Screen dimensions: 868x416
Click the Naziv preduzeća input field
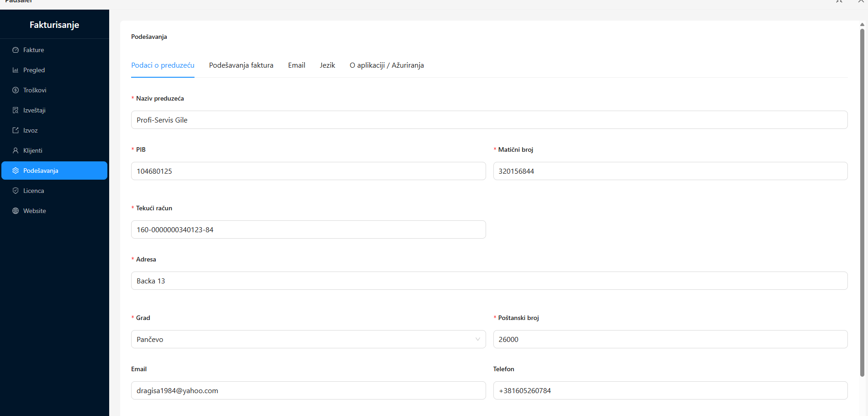pyautogui.click(x=489, y=120)
